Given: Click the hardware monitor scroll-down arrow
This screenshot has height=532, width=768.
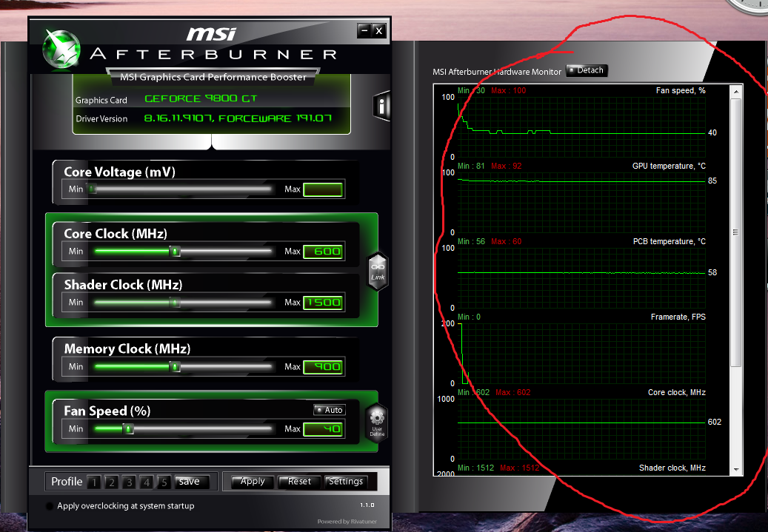Looking at the screenshot, I should (736, 469).
